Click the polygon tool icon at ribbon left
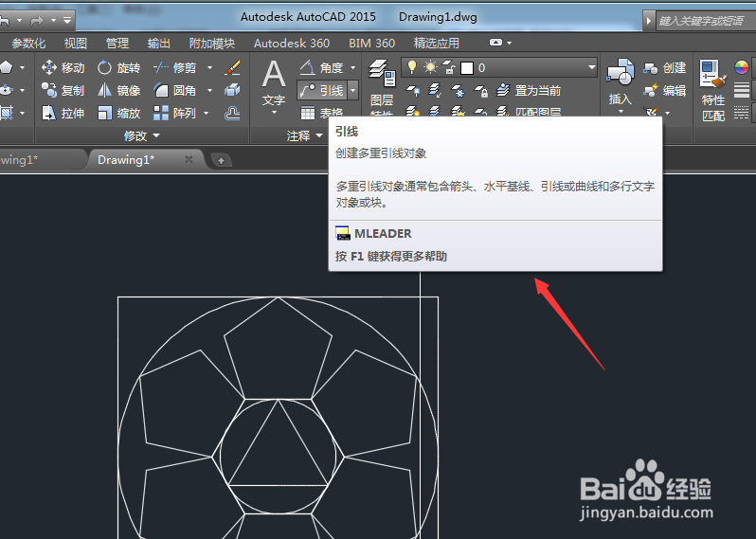 [7, 67]
